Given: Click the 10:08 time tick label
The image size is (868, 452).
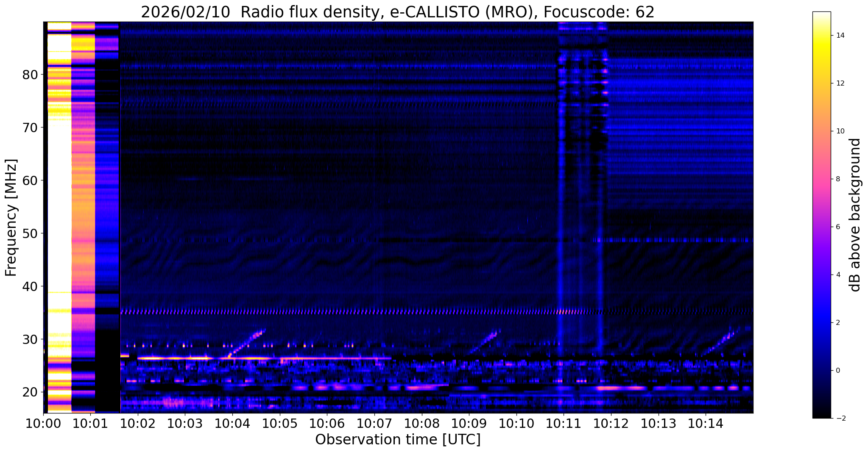Looking at the screenshot, I should coord(421,423).
